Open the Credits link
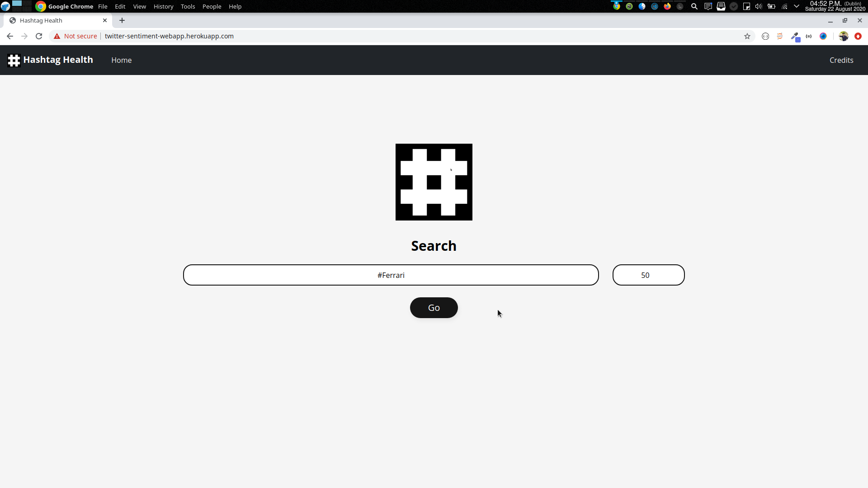 [x=841, y=60]
